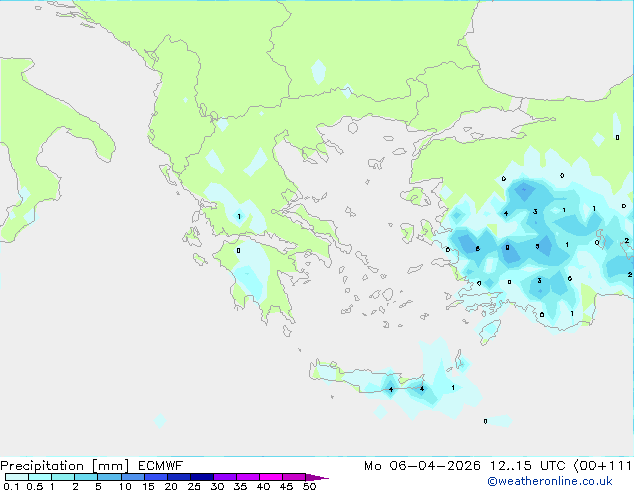Viewport: 634px width, 490px height.
Task: Pick the 45–50 mm legend color swatch
Action: point(294,477)
